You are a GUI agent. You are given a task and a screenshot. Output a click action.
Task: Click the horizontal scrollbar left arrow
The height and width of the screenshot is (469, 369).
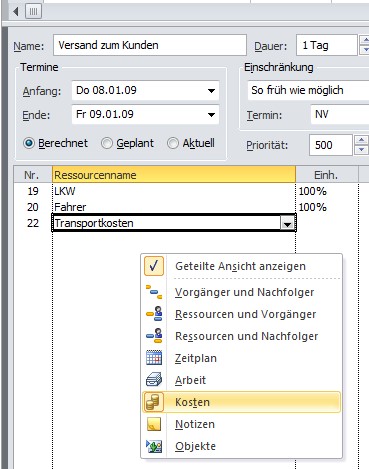point(16,12)
